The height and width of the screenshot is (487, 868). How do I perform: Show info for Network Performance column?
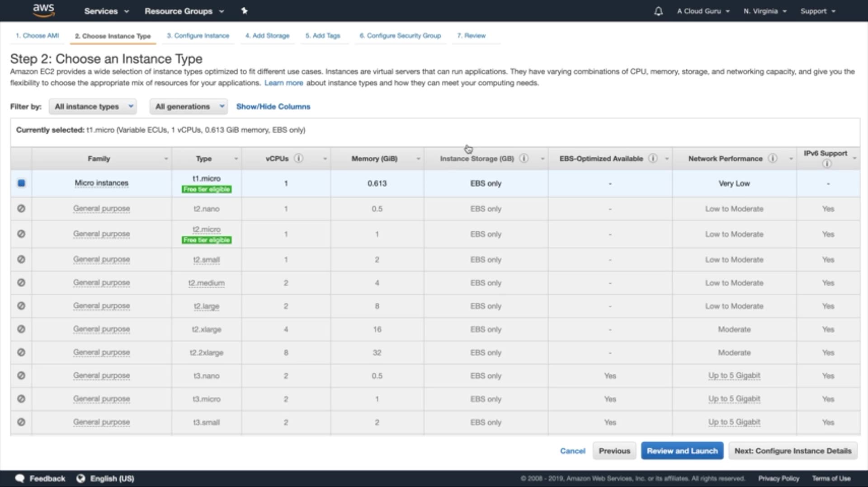(773, 158)
